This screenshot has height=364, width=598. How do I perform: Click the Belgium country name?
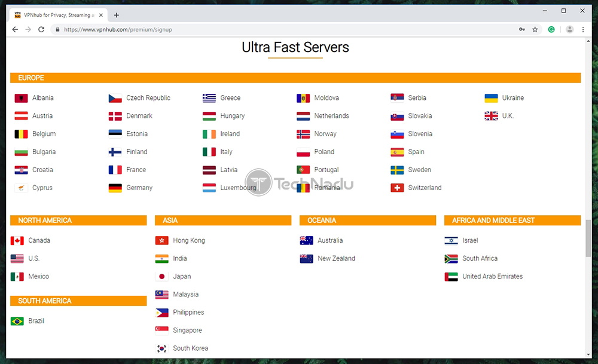44,134
